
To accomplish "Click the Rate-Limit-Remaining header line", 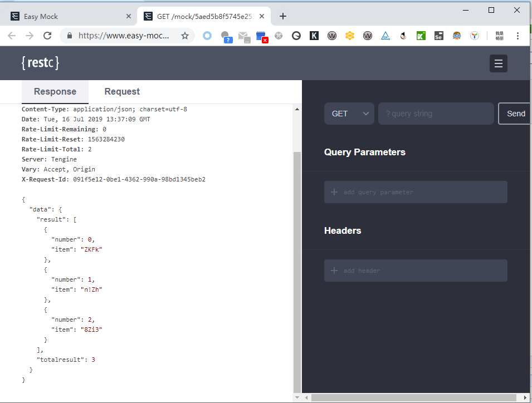I will (x=64, y=129).
